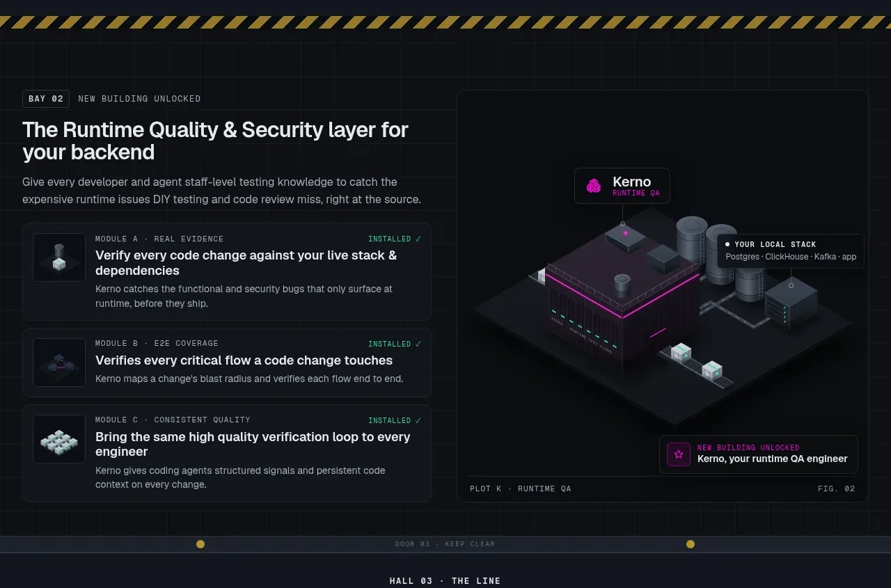Open "Bring the same high quality verification loop" title

tap(253, 444)
